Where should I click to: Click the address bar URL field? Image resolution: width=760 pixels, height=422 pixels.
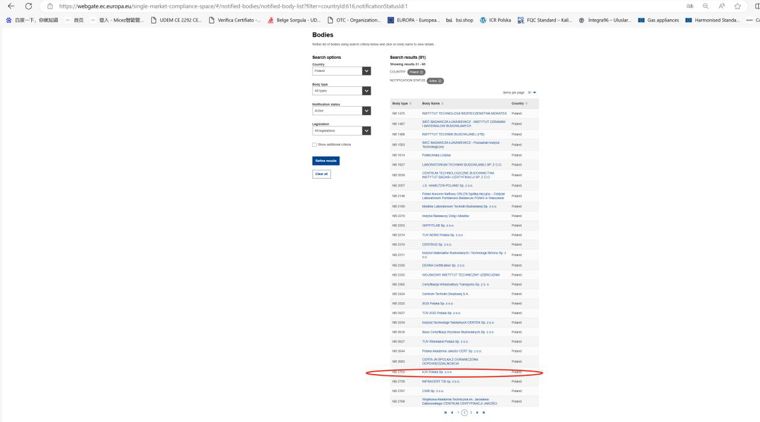coord(368,6)
